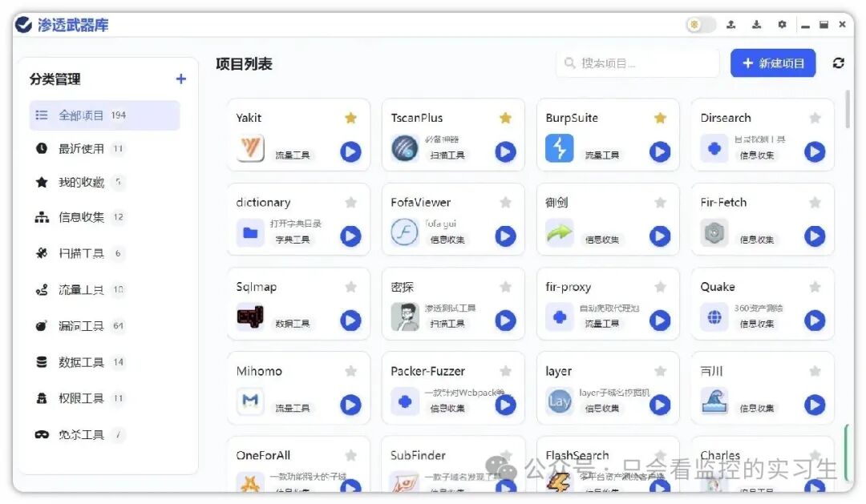Select 信息收集 category

(x=104, y=217)
